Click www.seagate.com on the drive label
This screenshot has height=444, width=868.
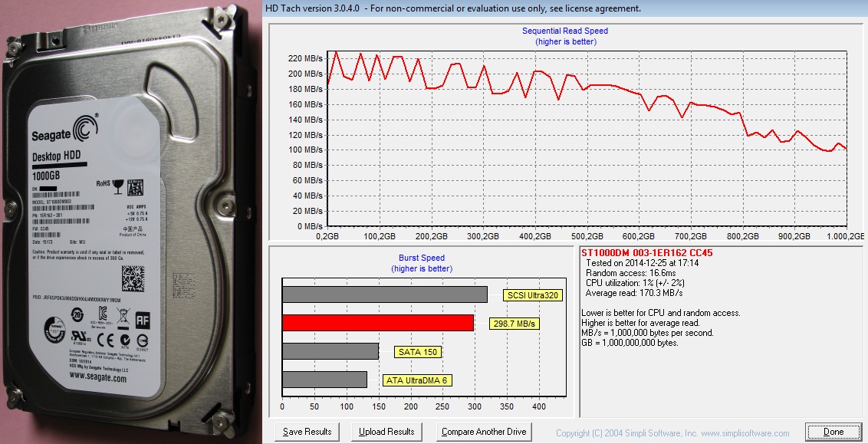click(x=98, y=377)
